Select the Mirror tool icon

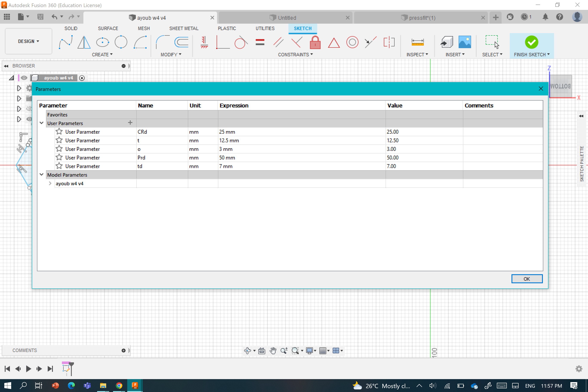pyautogui.click(x=84, y=42)
